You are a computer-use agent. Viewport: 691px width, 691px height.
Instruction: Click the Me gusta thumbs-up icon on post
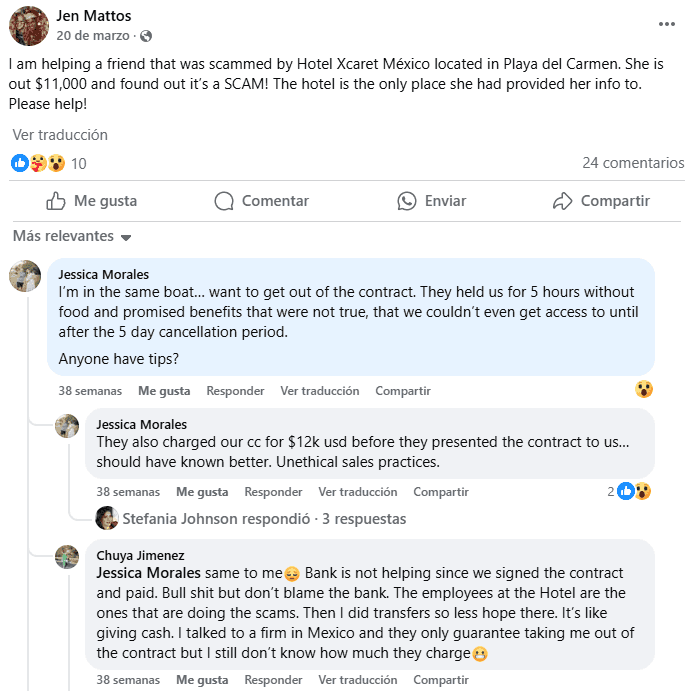pyautogui.click(x=57, y=201)
